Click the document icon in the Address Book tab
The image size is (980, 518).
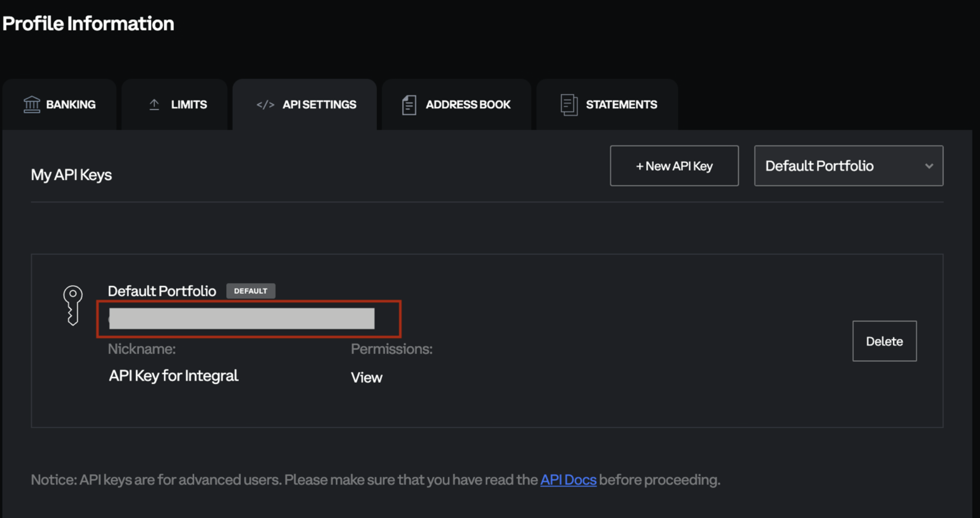pyautogui.click(x=409, y=105)
